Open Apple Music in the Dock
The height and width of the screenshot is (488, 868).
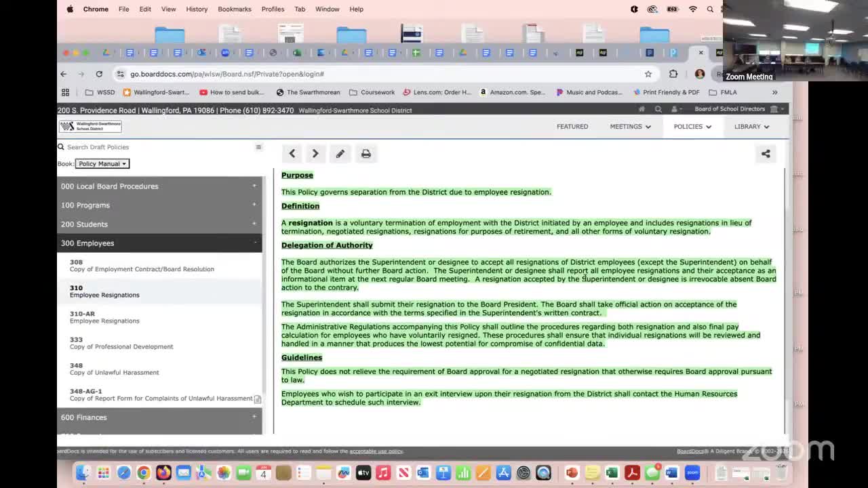(x=383, y=472)
